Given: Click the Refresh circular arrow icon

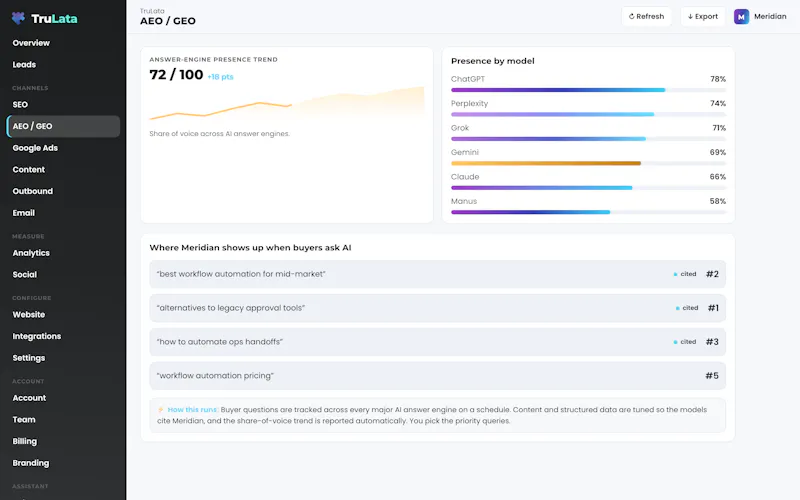Looking at the screenshot, I should [x=631, y=16].
